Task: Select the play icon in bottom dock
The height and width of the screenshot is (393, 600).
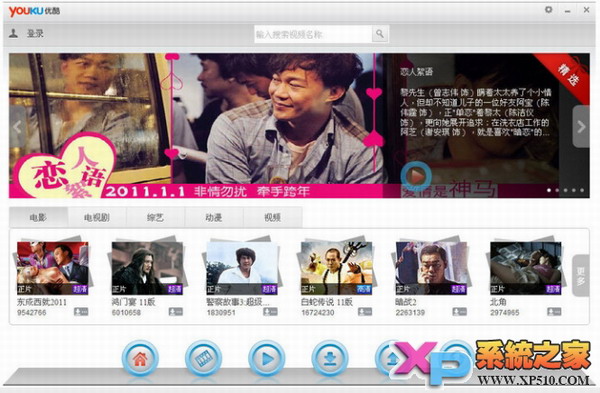Action: [x=267, y=358]
